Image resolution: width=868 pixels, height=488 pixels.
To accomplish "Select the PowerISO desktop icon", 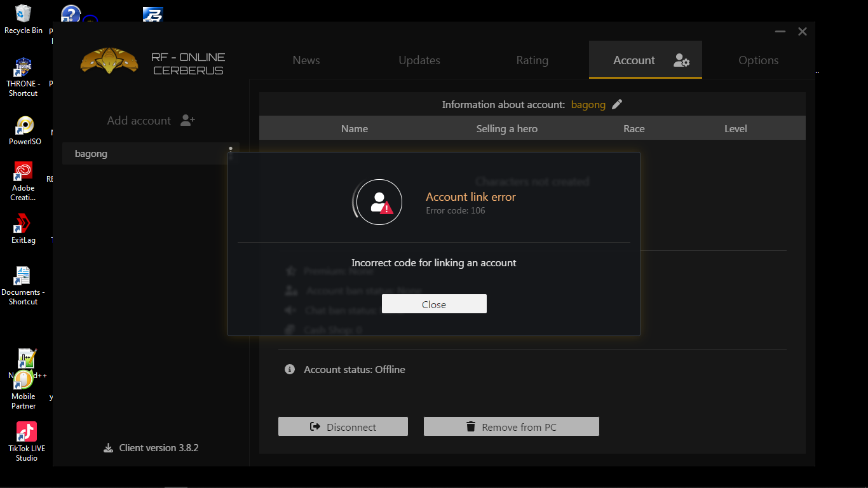I will coord(24,131).
